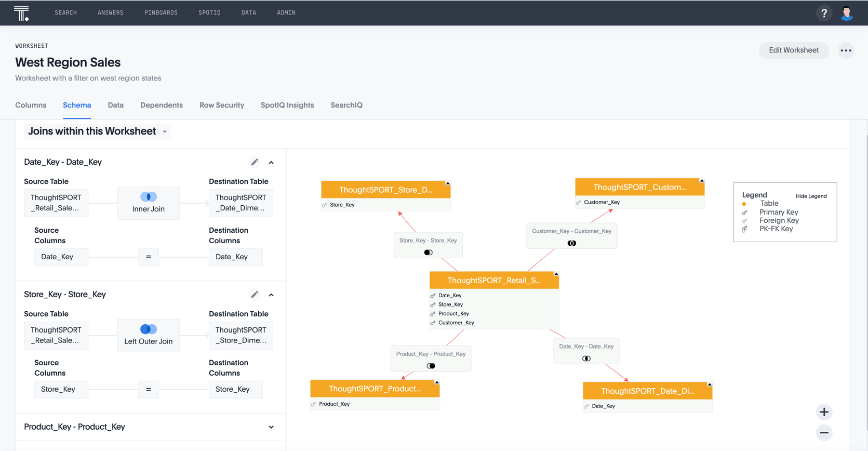Click Product_Key column in Retail_S table
Image resolution: width=868 pixels, height=451 pixels.
(x=453, y=314)
